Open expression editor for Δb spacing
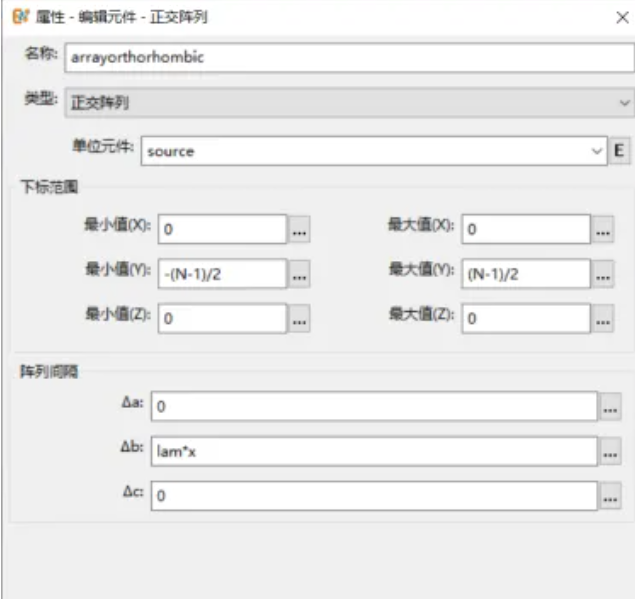This screenshot has width=635, height=599. point(610,451)
